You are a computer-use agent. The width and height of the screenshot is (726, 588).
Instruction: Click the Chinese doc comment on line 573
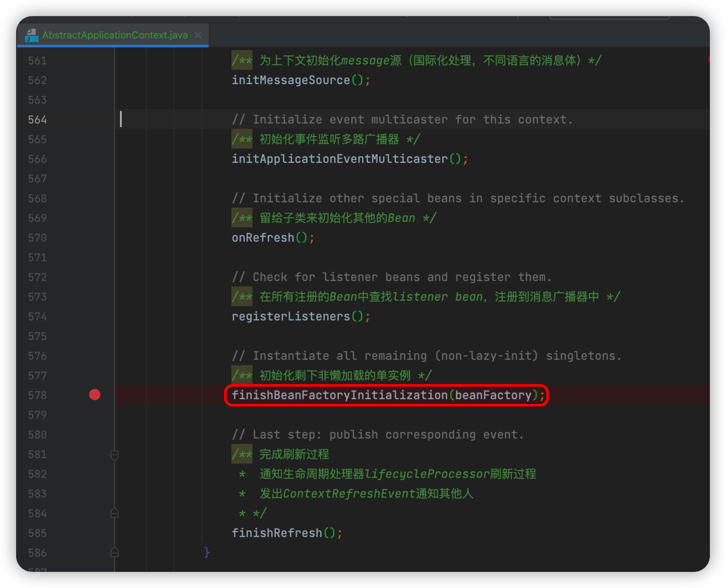pos(426,297)
